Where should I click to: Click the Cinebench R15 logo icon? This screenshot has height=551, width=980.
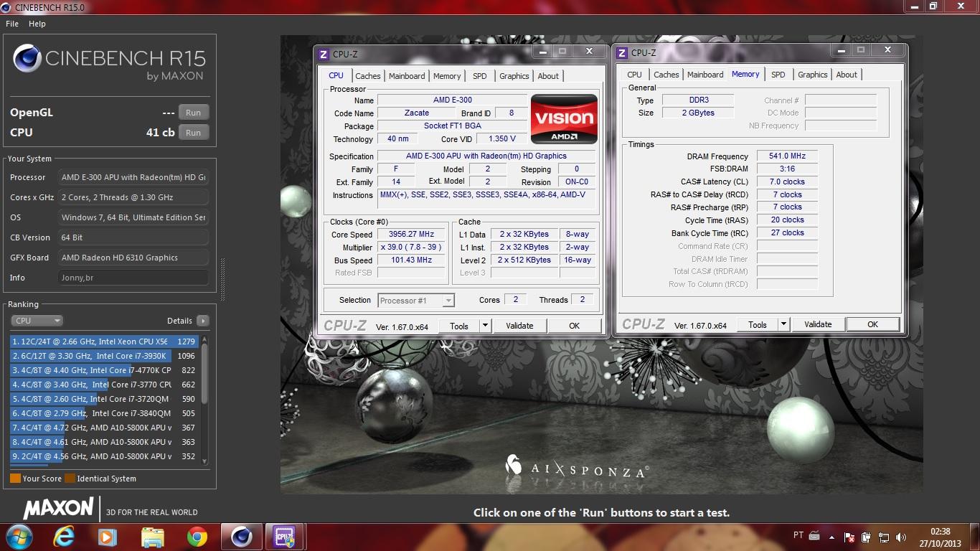click(27, 59)
